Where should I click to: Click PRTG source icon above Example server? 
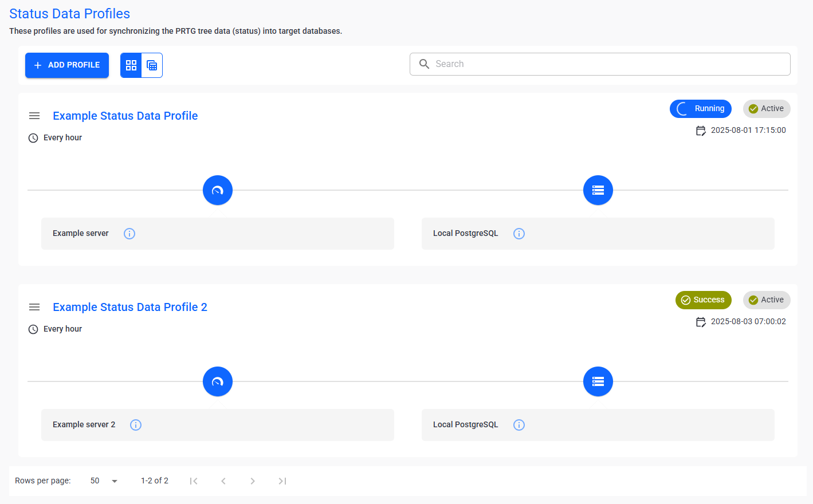point(218,190)
